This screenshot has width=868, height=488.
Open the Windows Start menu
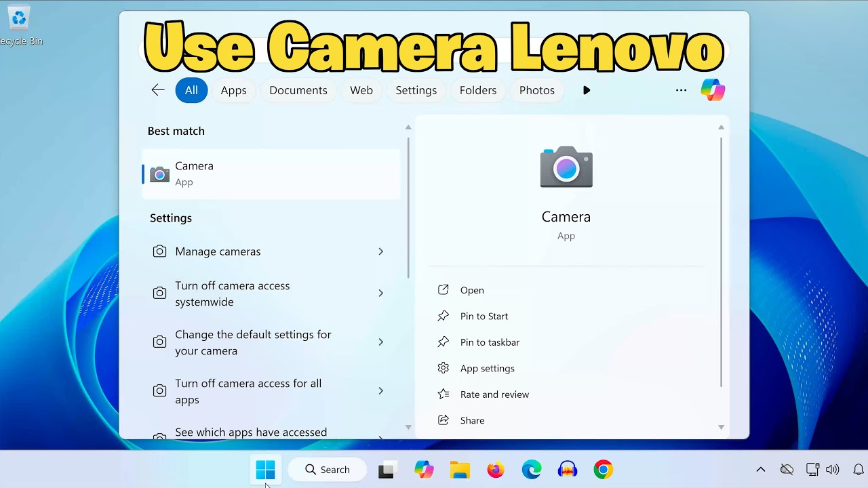265,469
